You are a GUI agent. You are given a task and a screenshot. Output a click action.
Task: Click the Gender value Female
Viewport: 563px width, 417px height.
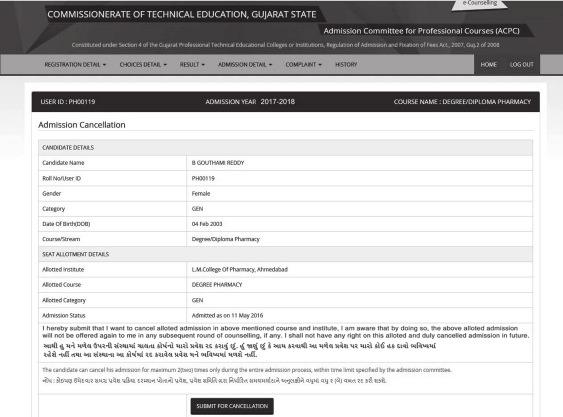click(201, 193)
